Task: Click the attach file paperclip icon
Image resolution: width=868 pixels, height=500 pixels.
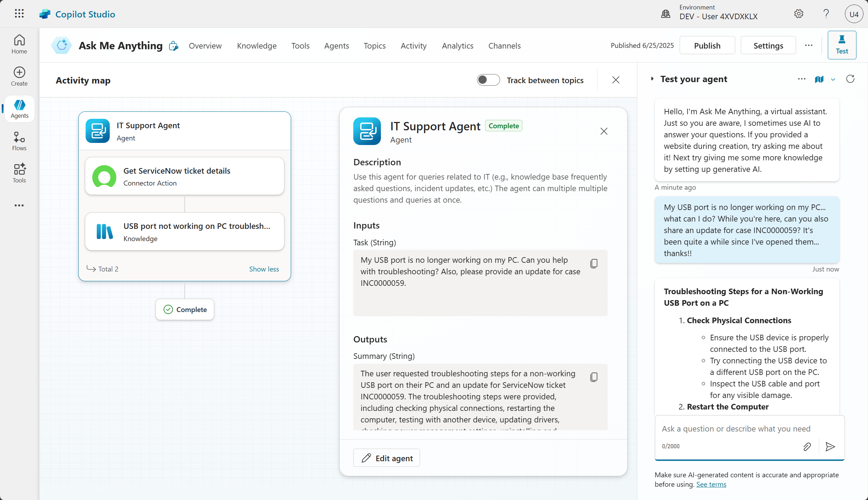Action: (807, 447)
